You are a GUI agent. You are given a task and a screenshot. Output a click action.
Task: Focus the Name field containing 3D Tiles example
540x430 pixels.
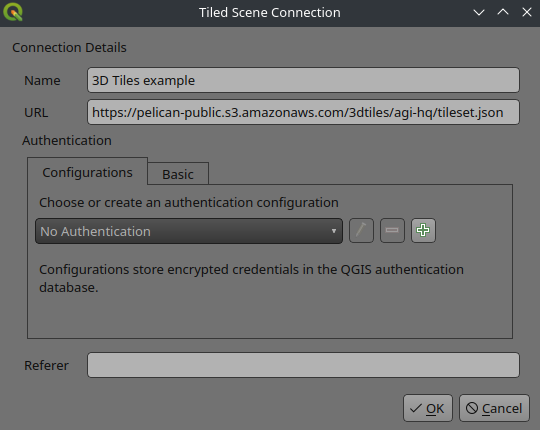303,80
